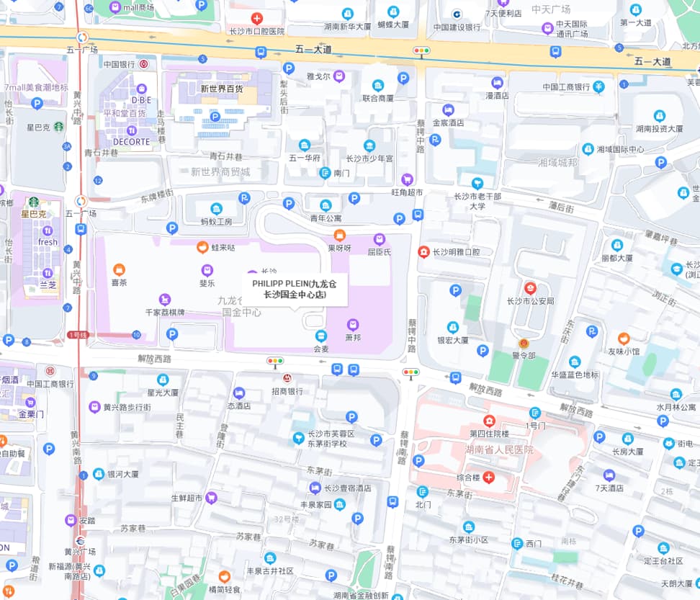
Task: Open the PHILIPP PLEIN store info label
Action: [295, 289]
